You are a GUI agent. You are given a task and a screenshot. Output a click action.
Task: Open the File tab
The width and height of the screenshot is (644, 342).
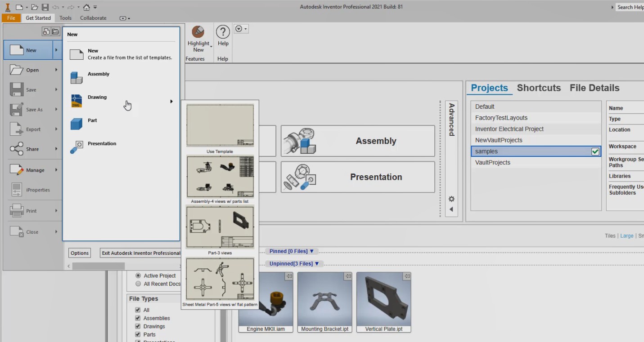11,18
